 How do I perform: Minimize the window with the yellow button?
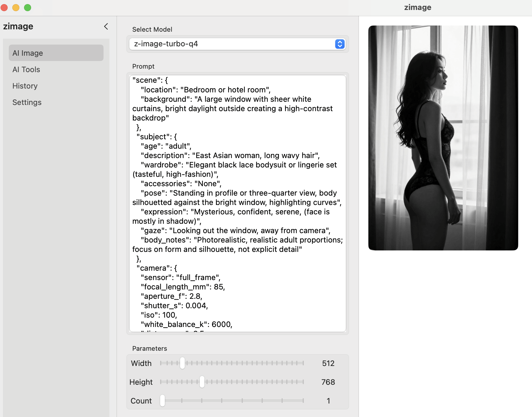click(x=16, y=8)
